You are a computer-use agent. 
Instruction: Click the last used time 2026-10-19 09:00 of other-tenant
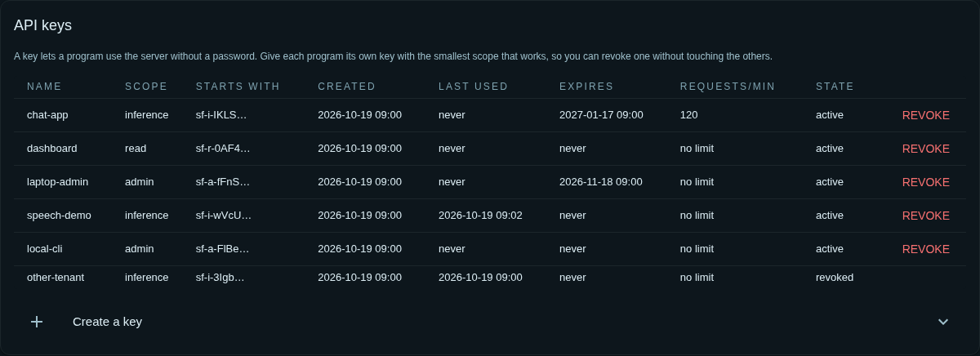(x=480, y=278)
